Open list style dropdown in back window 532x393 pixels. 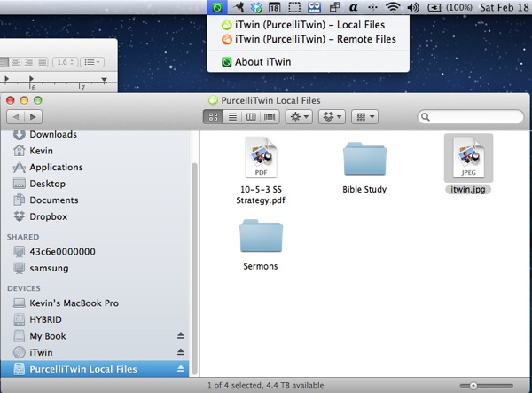pyautogui.click(x=92, y=62)
